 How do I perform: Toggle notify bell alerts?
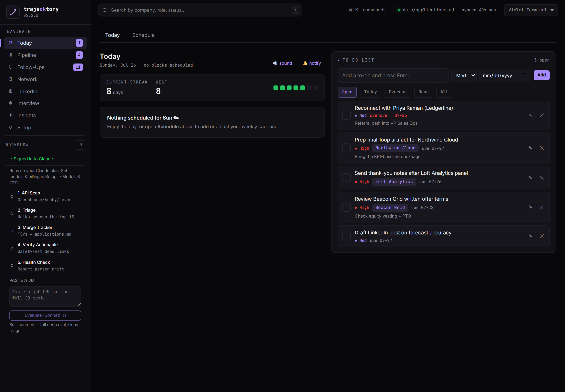[312, 63]
